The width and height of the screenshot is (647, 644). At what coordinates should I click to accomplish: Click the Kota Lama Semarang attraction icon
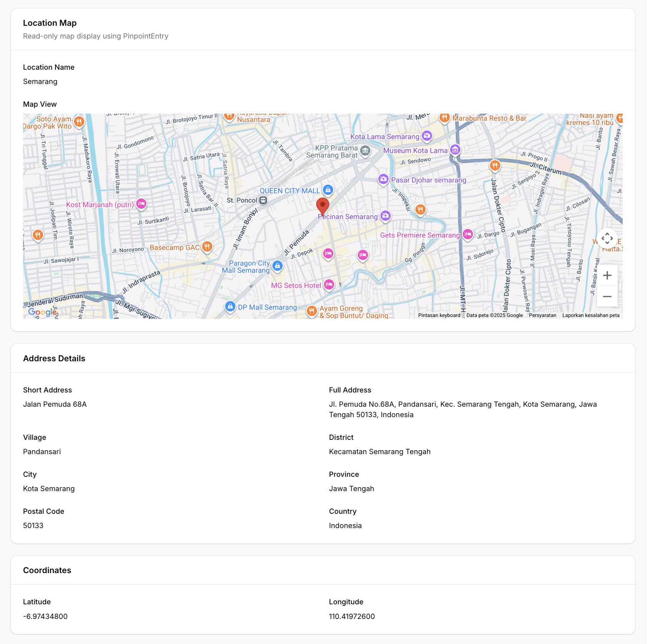point(427,136)
